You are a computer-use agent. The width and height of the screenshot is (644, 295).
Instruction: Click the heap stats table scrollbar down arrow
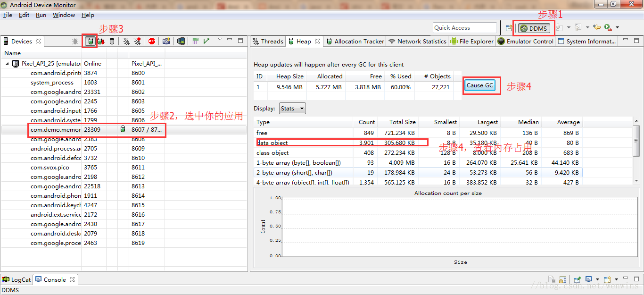point(636,180)
